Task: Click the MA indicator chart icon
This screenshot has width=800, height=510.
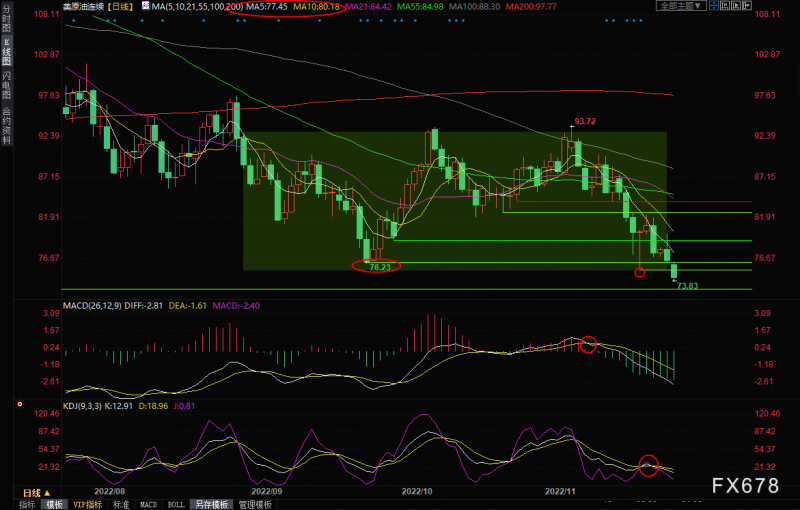Action: (x=146, y=6)
